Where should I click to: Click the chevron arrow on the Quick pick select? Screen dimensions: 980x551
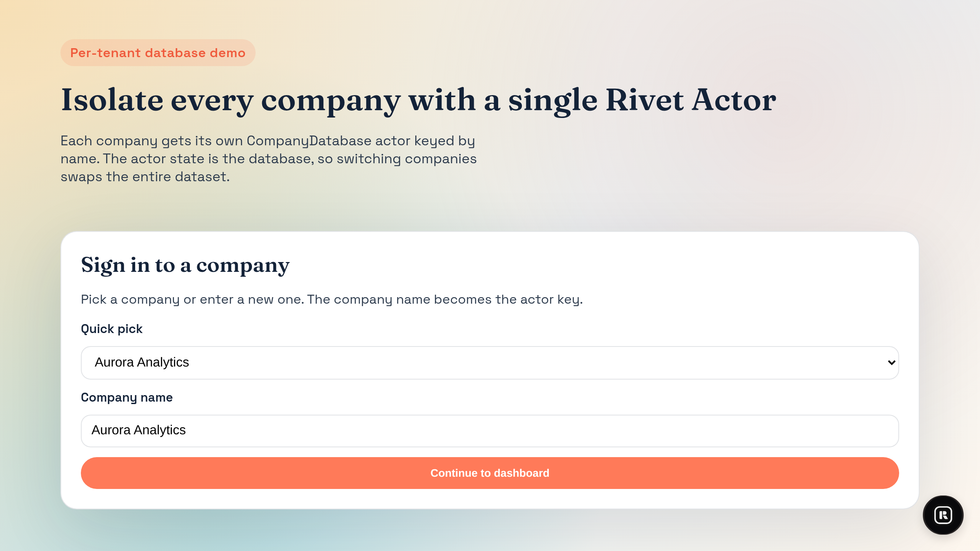[x=891, y=362]
